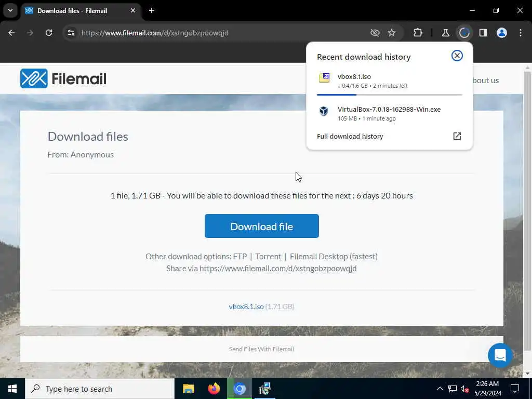Click Send Files With Filemail link
532x399 pixels.
(x=261, y=349)
